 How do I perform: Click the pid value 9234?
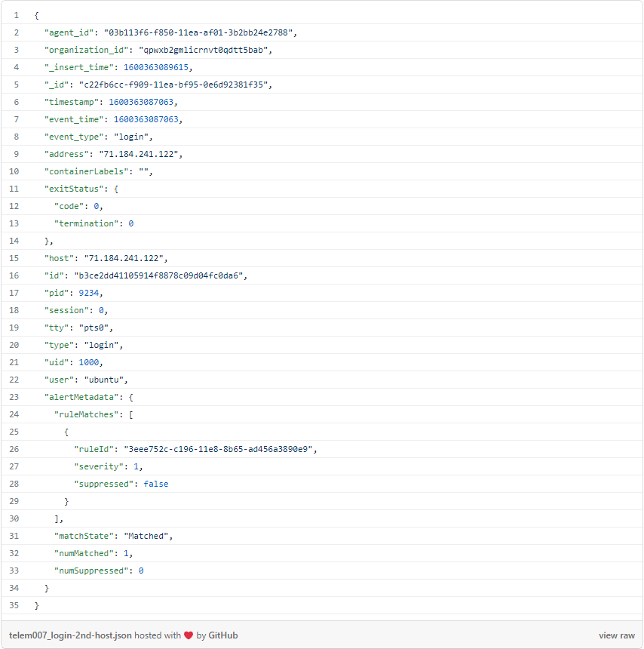(x=89, y=294)
